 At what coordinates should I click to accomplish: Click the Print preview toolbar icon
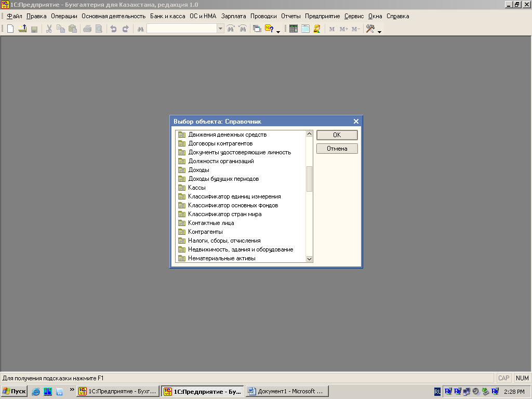(x=99, y=29)
